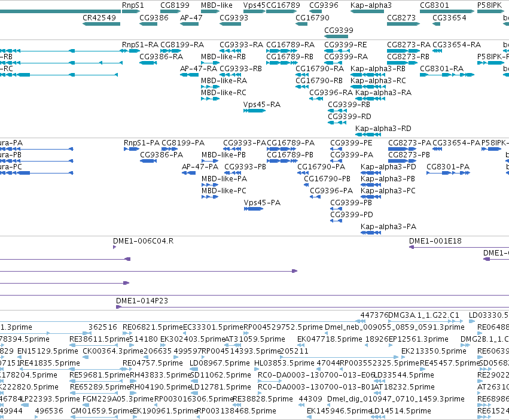Click the Kap-alpha3 gene feature

coord(367,11)
